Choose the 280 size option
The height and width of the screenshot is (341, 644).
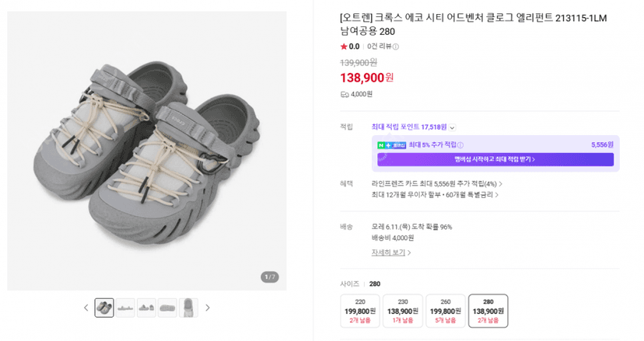click(x=488, y=311)
